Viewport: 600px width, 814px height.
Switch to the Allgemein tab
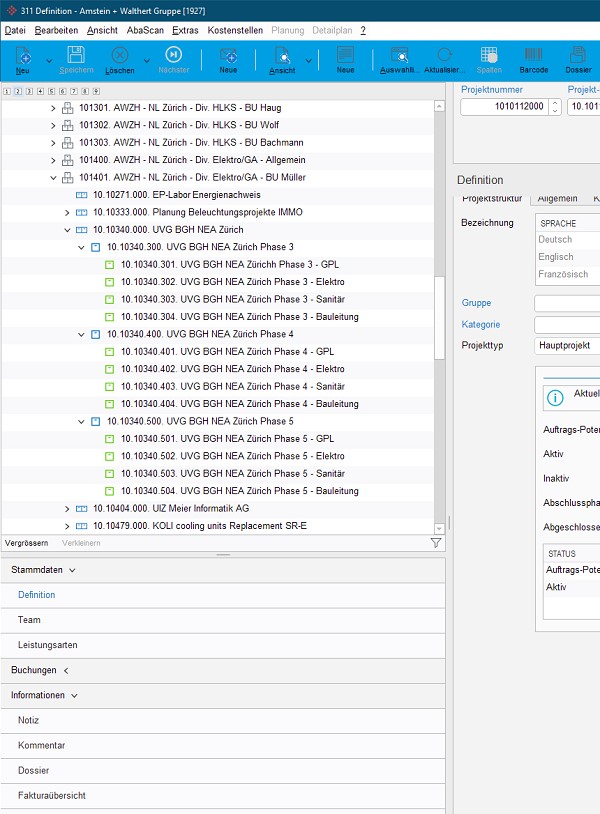(x=556, y=200)
